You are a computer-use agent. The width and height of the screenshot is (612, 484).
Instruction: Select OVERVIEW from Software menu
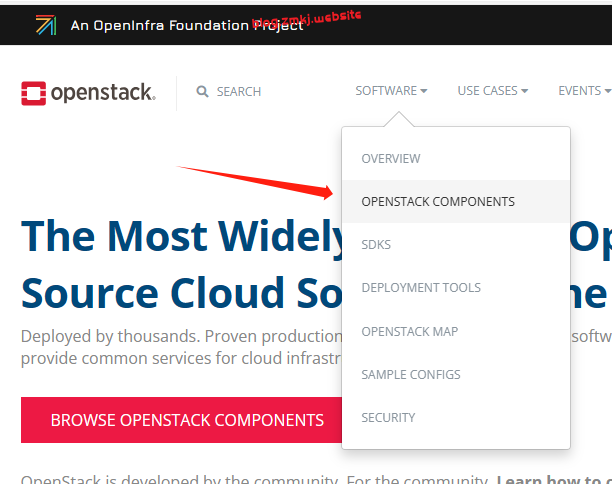[x=456, y=159]
